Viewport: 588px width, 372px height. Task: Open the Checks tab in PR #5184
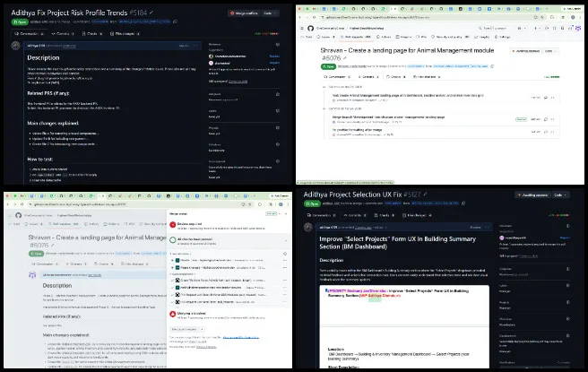91,33
